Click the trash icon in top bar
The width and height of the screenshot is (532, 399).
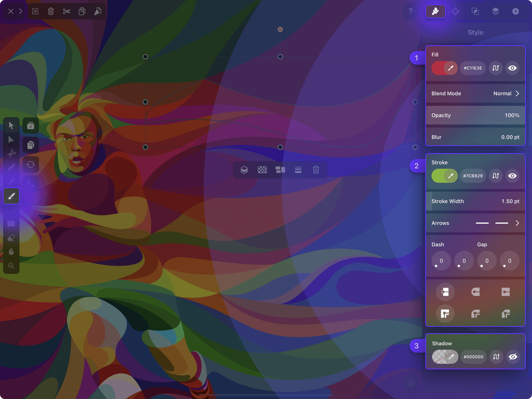click(51, 11)
